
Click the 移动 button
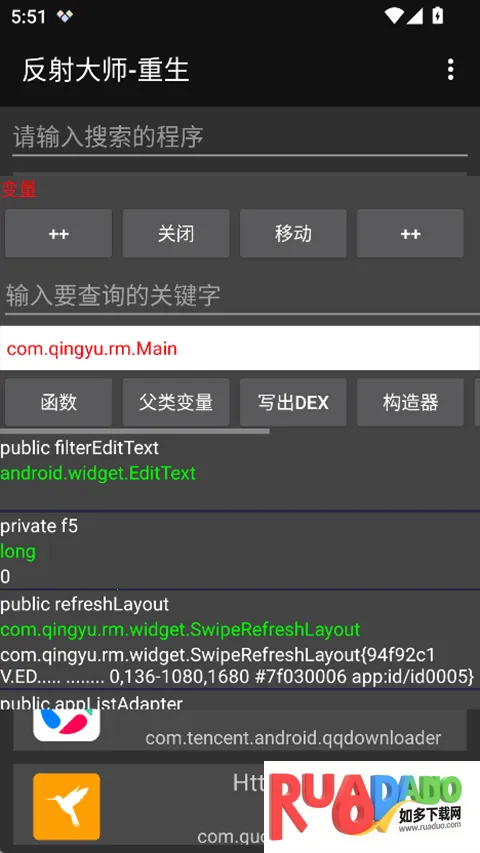(x=293, y=233)
